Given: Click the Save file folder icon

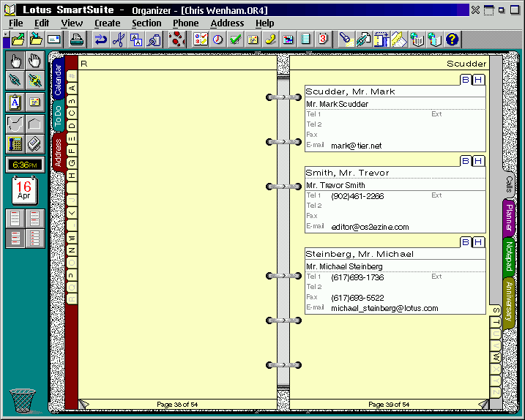Looking at the screenshot, I should click(36, 40).
